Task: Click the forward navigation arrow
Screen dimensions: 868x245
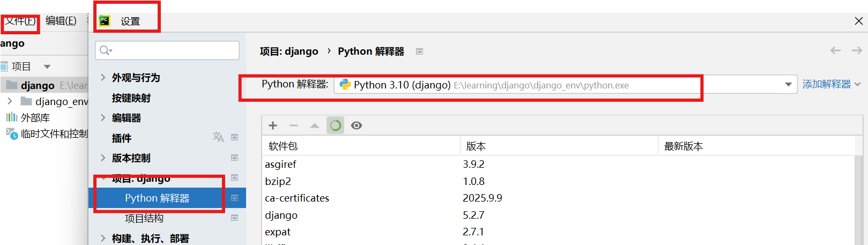Action: [x=857, y=50]
